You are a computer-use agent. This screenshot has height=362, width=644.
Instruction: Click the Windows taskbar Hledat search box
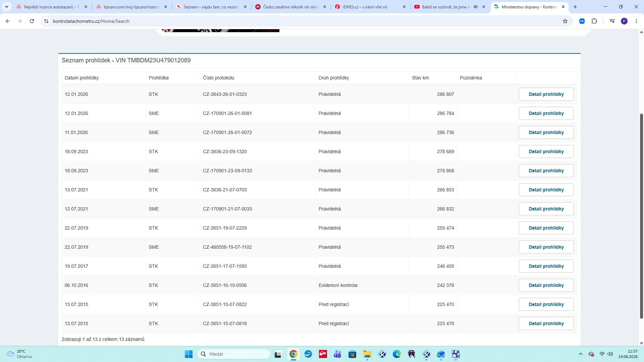point(234,354)
